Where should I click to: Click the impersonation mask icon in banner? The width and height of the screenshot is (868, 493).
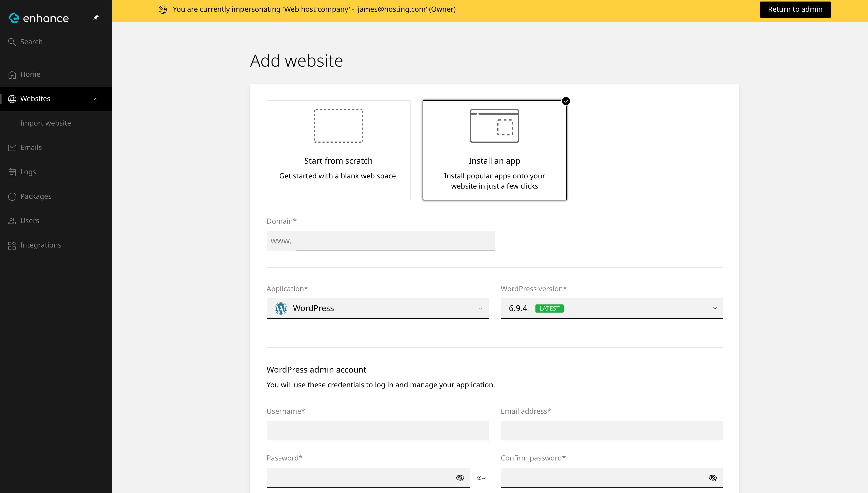pyautogui.click(x=162, y=9)
